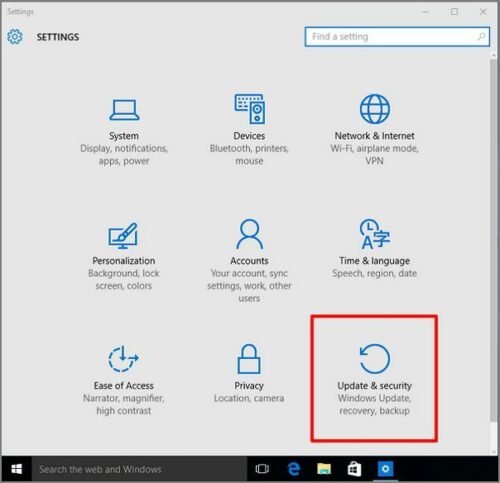This screenshot has height=483, width=500.
Task: Click the Find a setting field
Action: pyautogui.click(x=397, y=37)
